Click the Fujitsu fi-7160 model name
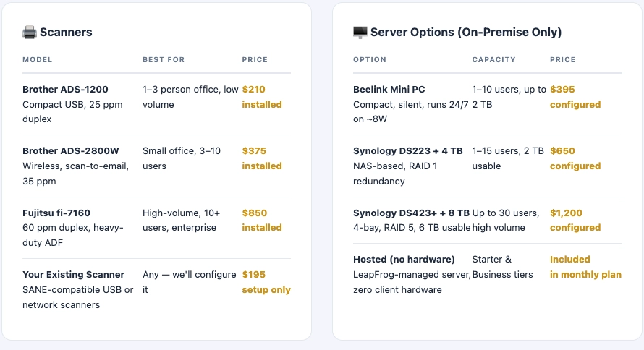The image size is (644, 350). pos(56,213)
